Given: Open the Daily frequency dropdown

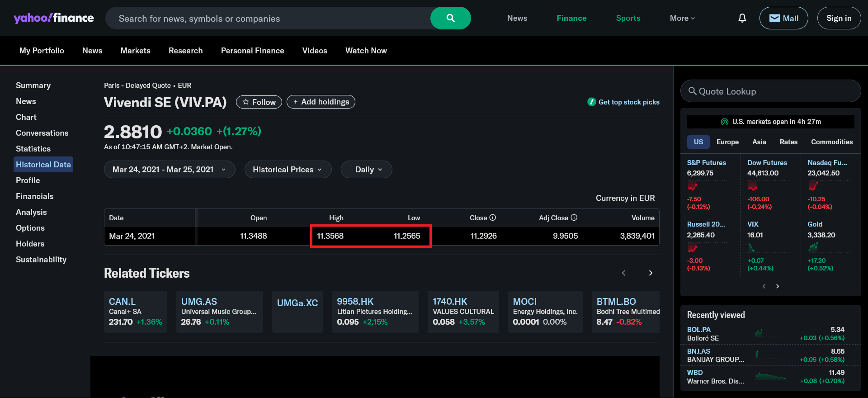Looking at the screenshot, I should coord(367,170).
